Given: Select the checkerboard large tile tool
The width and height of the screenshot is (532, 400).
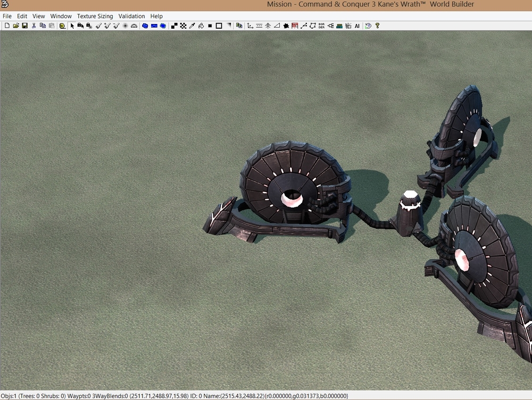Looking at the screenshot, I should coord(183,26).
